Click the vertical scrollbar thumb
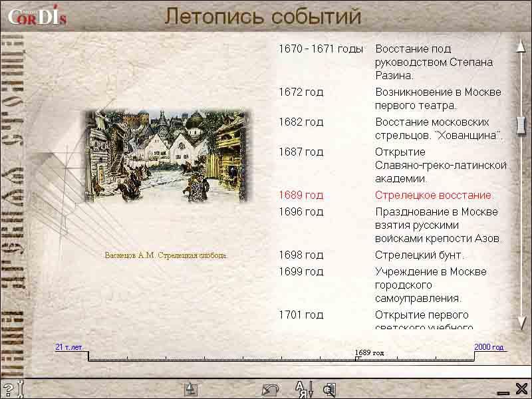The height and width of the screenshot is (399, 532). pos(521,124)
